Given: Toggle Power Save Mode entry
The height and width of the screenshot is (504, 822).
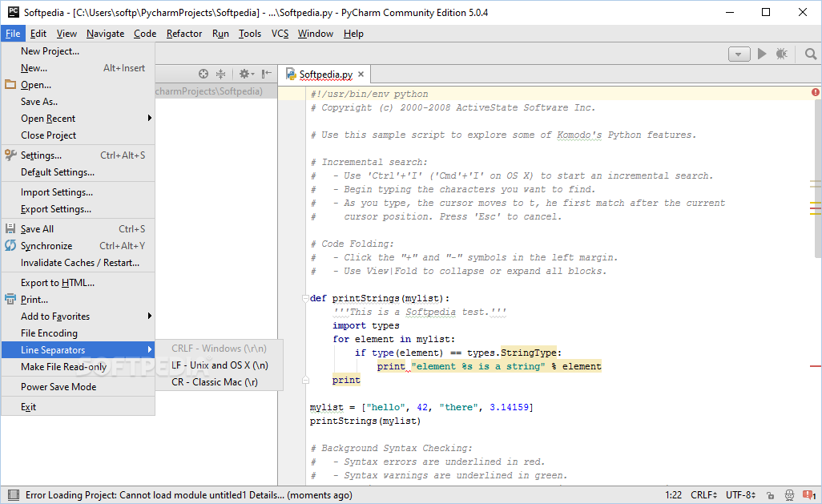Looking at the screenshot, I should point(78,386).
